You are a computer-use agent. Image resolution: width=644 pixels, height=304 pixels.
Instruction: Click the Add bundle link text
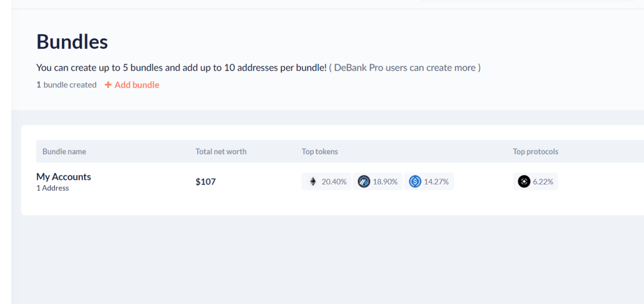pyautogui.click(x=137, y=85)
